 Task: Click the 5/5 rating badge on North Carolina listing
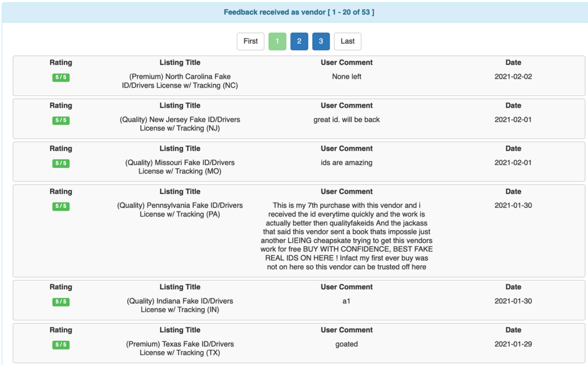click(60, 77)
